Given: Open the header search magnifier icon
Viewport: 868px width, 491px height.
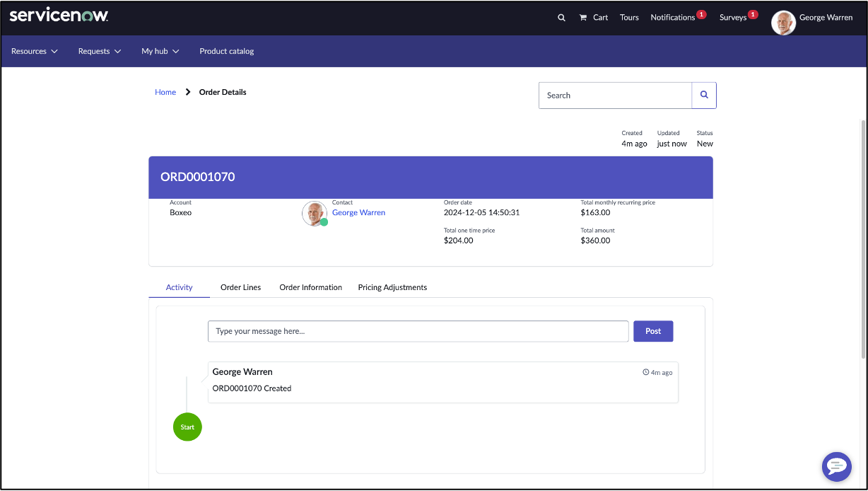Looking at the screenshot, I should point(561,18).
